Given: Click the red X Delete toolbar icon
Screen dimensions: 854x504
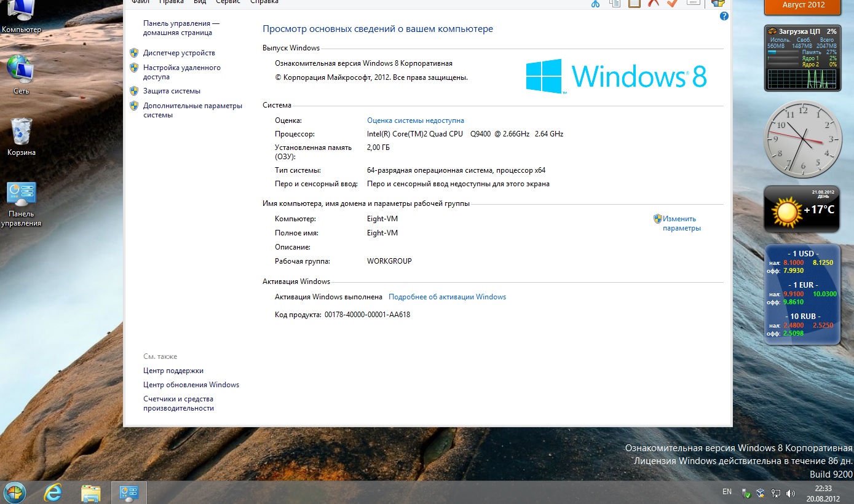Looking at the screenshot, I should tap(654, 3).
